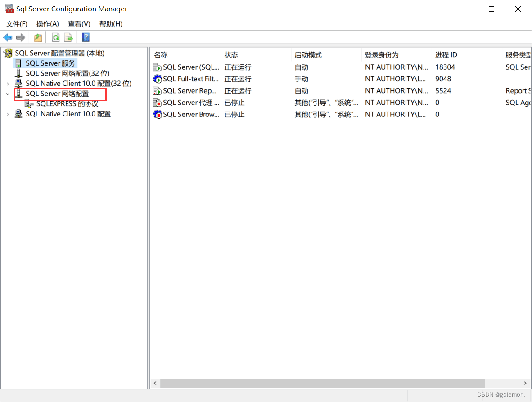
Task: Sort by the 启动模式 column header
Action: point(326,55)
